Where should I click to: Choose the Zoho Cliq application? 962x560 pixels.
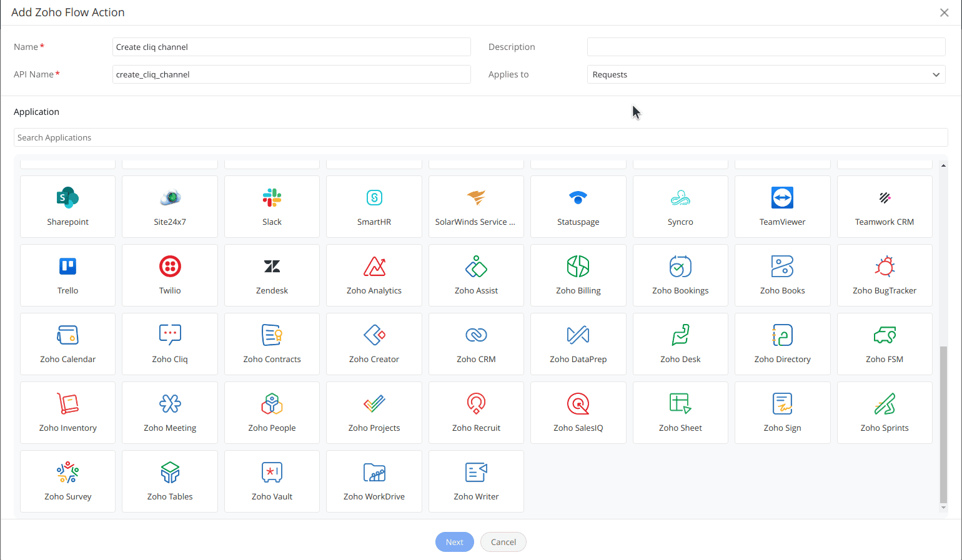point(170,344)
